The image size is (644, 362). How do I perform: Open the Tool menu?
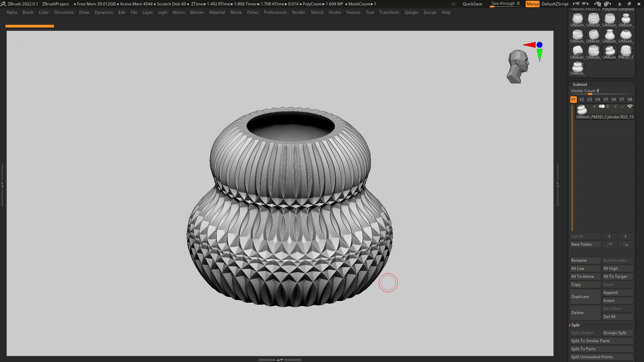click(x=370, y=12)
